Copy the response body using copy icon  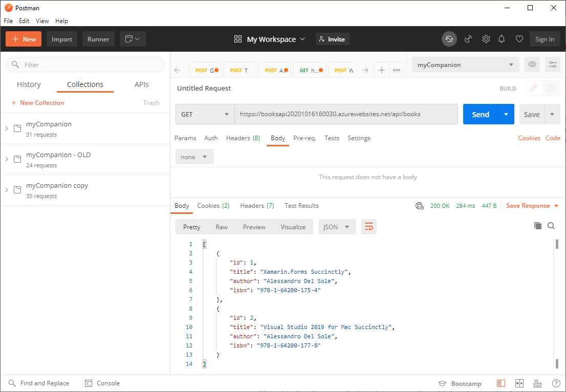coord(537,225)
